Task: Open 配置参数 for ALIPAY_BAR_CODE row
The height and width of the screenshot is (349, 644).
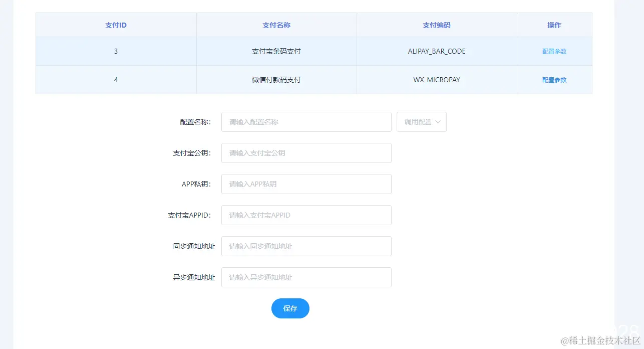Action: click(554, 51)
